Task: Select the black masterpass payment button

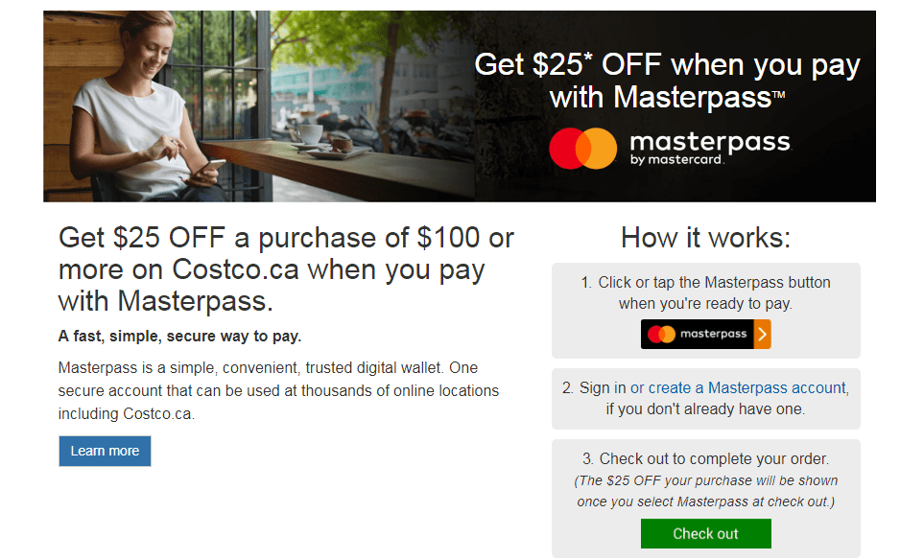Action: pyautogui.click(x=705, y=334)
